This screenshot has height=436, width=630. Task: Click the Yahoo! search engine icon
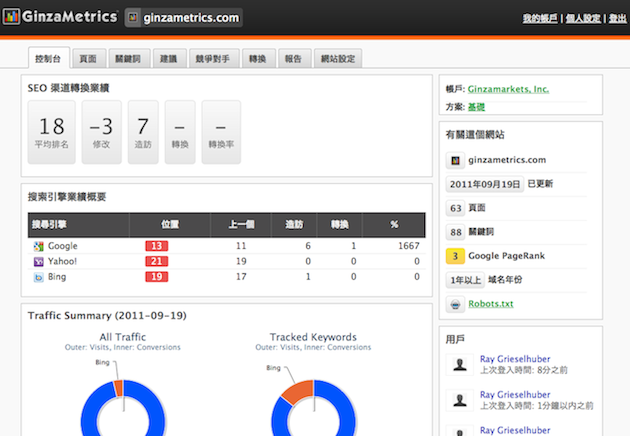(39, 262)
